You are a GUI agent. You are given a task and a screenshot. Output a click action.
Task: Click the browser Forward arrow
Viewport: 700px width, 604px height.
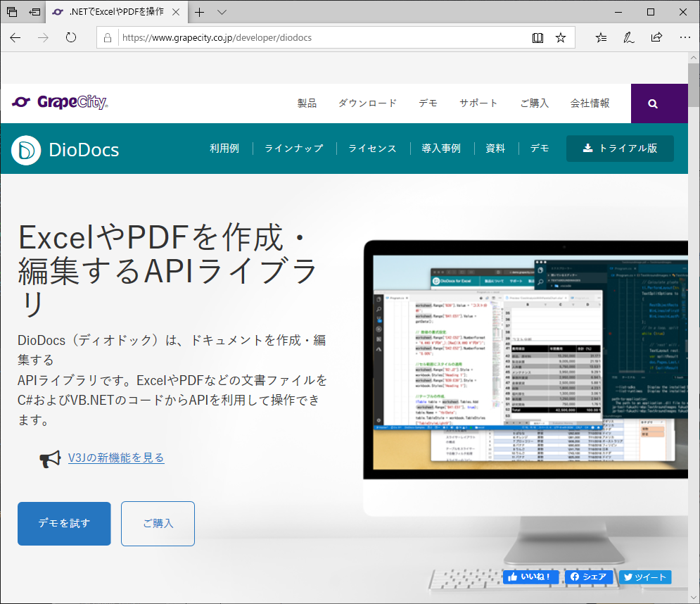[43, 37]
